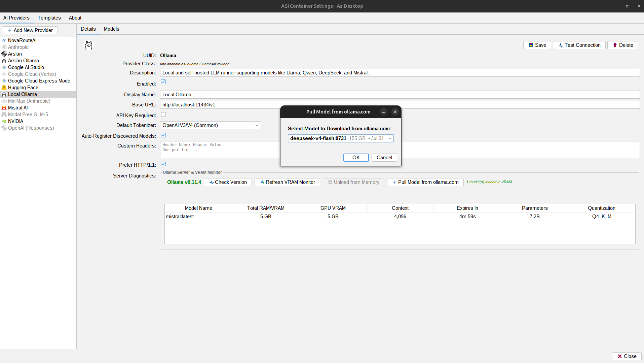Click the 7.2B parameters cell
644x363 pixels.
[x=535, y=217]
